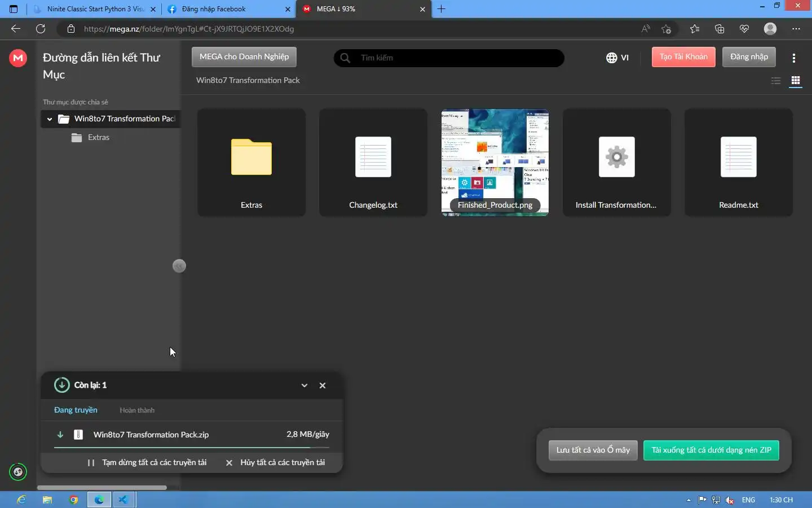Click the sidebar horizontal scrollbar

tap(102, 487)
